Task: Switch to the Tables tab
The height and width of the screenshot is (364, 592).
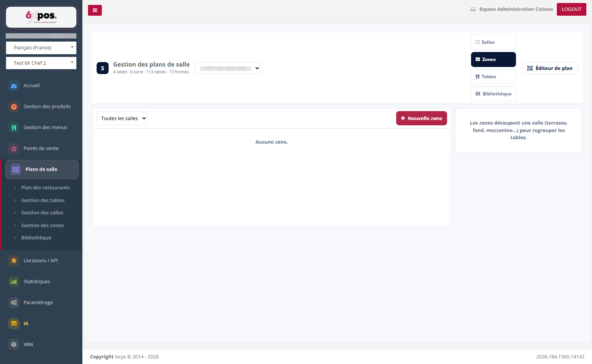Action: 493,77
